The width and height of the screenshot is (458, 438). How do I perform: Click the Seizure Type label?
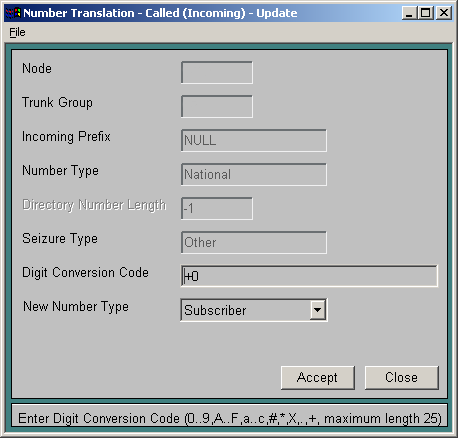pyautogui.click(x=60, y=239)
